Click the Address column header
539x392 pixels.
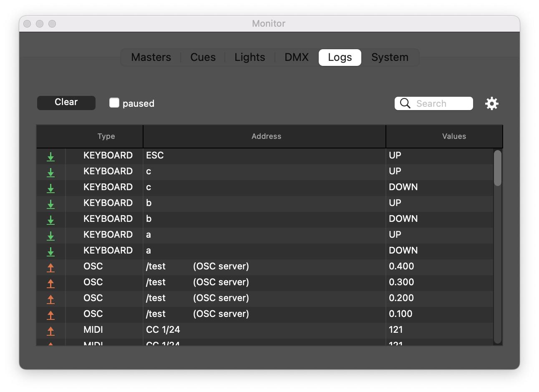[266, 136]
